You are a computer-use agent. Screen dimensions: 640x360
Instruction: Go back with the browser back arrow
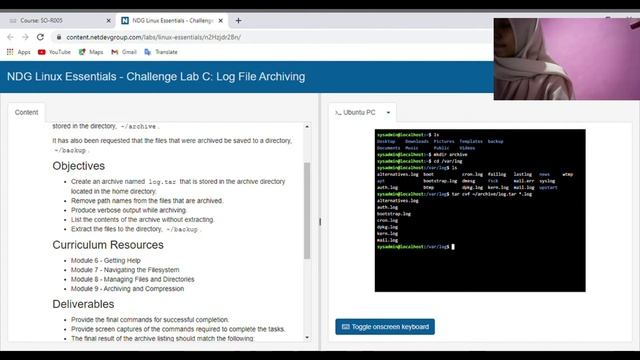click(10, 37)
